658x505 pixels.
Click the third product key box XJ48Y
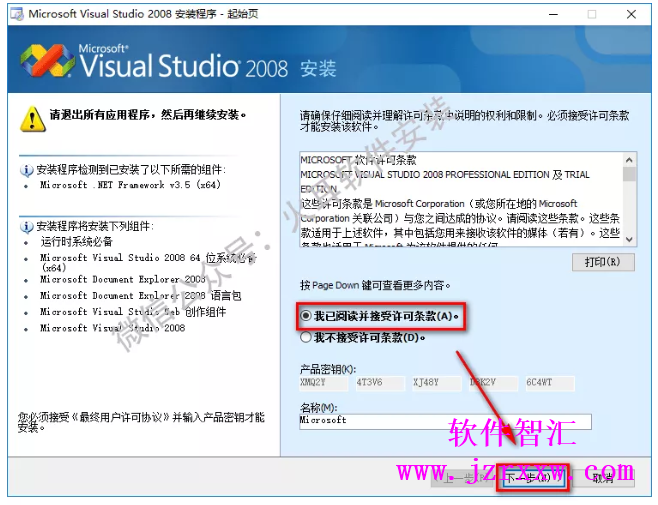[437, 383]
